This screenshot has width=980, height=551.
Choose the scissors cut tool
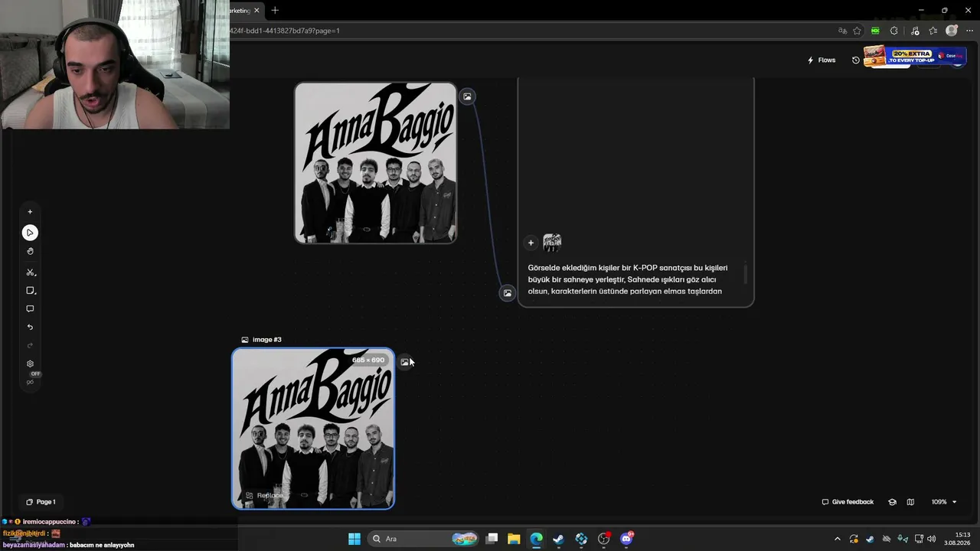31,272
